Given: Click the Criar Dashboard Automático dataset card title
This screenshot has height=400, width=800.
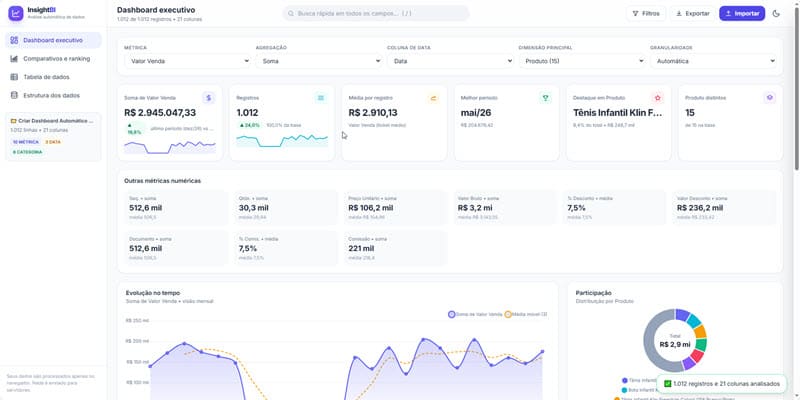Looking at the screenshot, I should (x=56, y=121).
